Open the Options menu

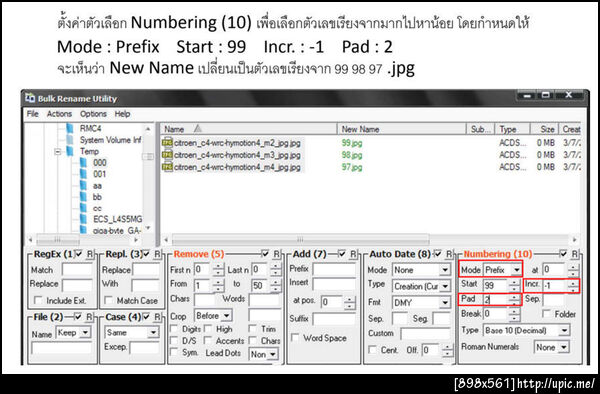pyautogui.click(x=93, y=114)
